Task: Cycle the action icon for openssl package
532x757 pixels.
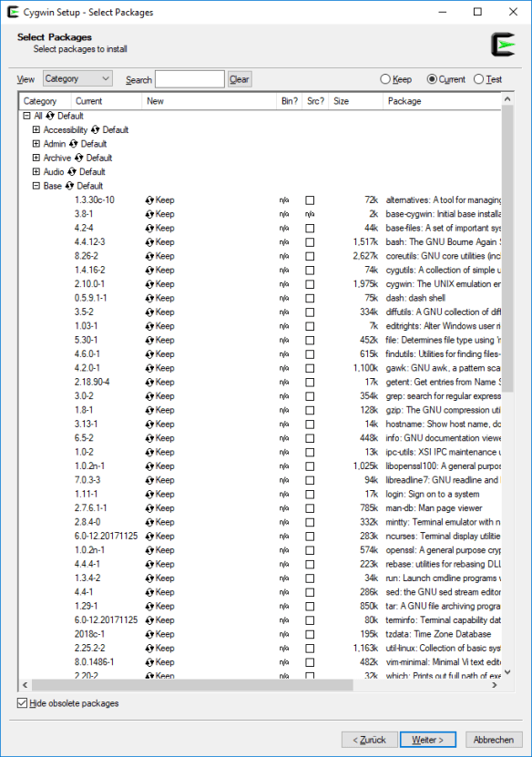Action: pyautogui.click(x=149, y=550)
